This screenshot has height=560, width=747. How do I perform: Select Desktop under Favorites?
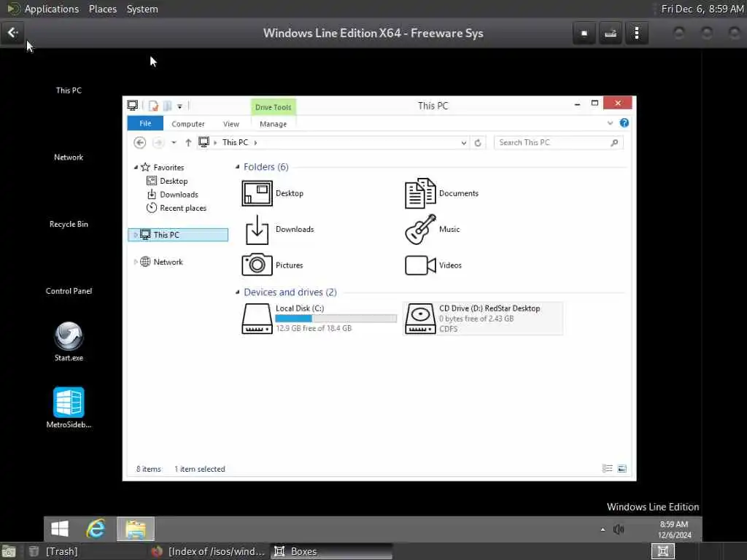[174, 181]
